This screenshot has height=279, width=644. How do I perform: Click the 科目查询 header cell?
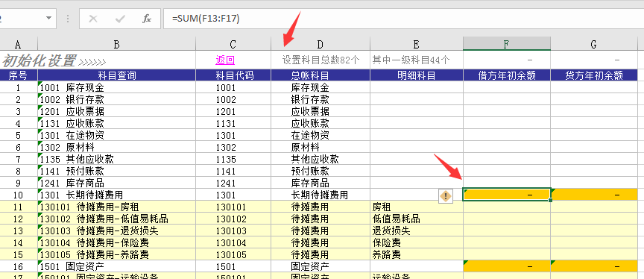[x=116, y=75]
